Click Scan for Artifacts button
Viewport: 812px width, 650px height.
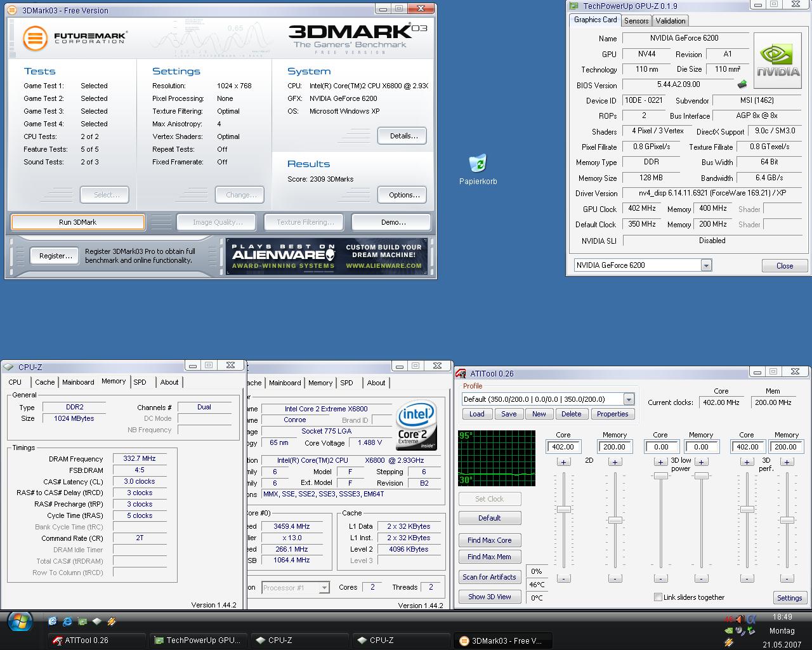click(x=489, y=577)
